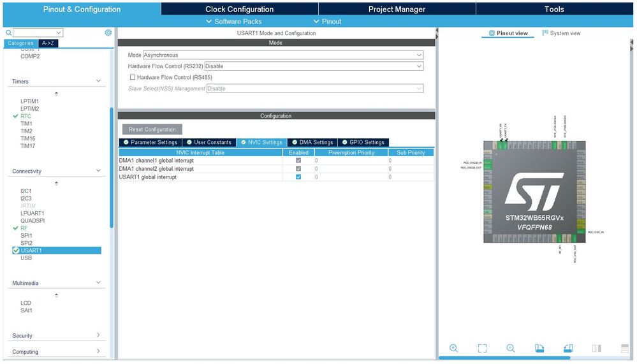The width and height of the screenshot is (637, 364).
Task: Open the Tools tab
Action: click(x=554, y=9)
